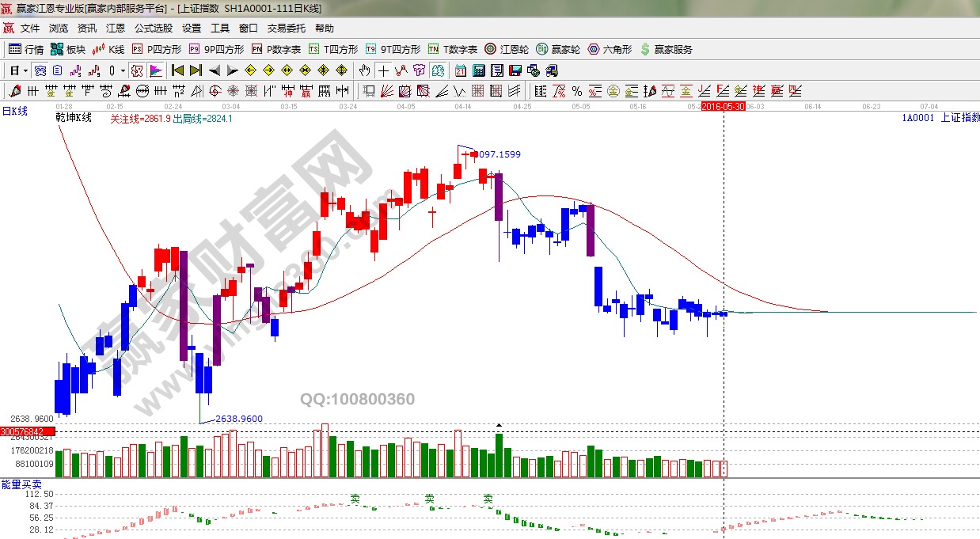Click the P四方形 button

click(156, 49)
